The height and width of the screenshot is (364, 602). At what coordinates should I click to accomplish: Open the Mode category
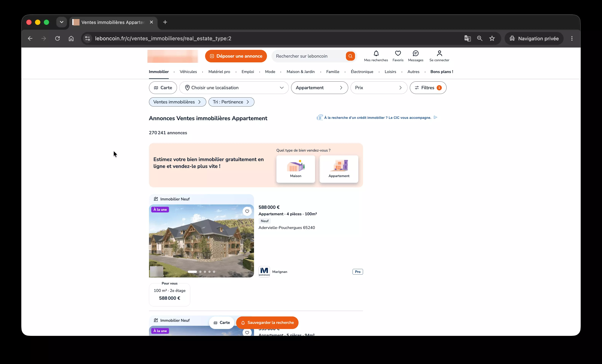click(x=270, y=72)
